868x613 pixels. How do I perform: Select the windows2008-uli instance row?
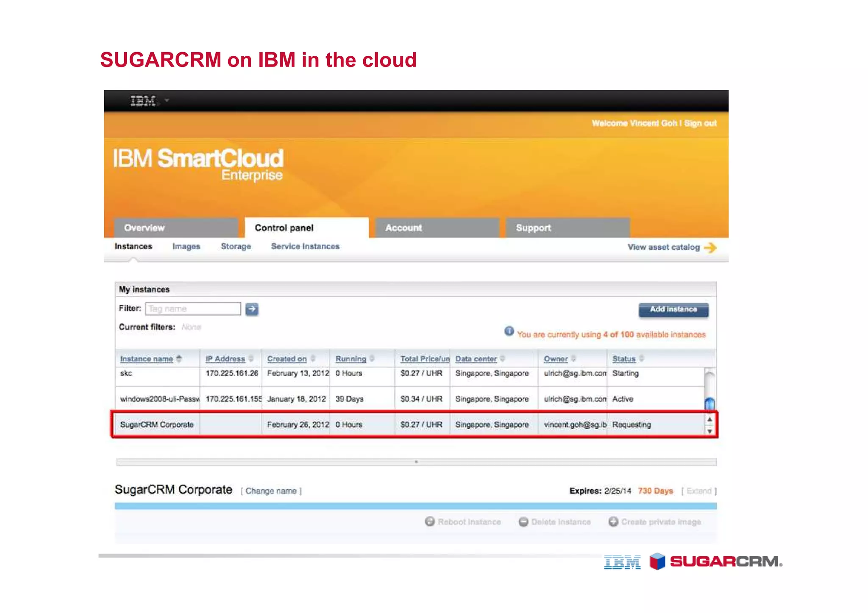click(409, 399)
